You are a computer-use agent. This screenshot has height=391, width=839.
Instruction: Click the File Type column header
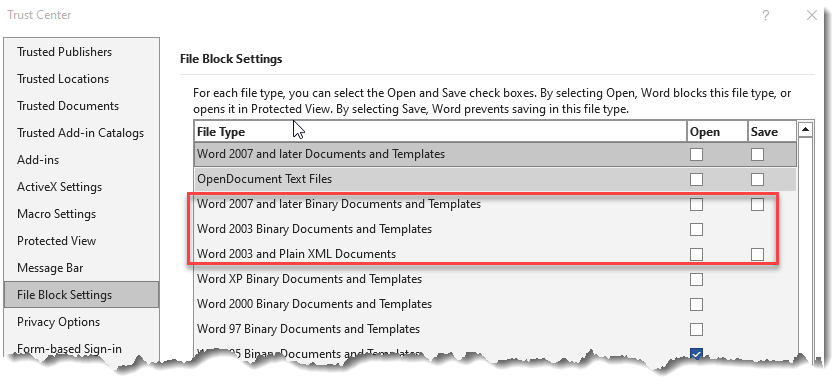[440, 132]
